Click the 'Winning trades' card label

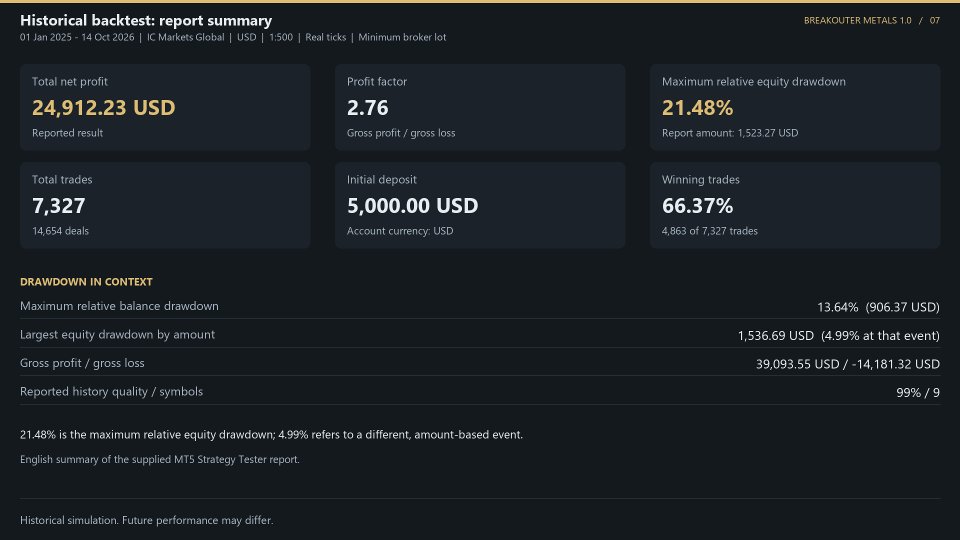pos(700,179)
